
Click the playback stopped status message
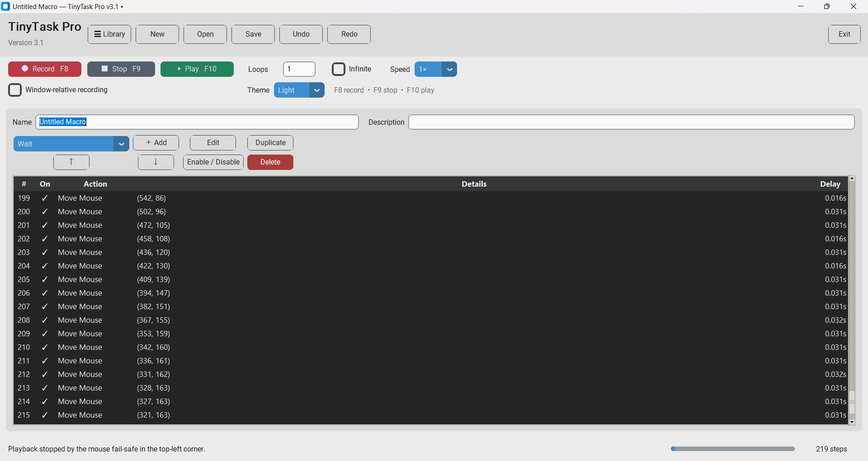[x=107, y=449]
